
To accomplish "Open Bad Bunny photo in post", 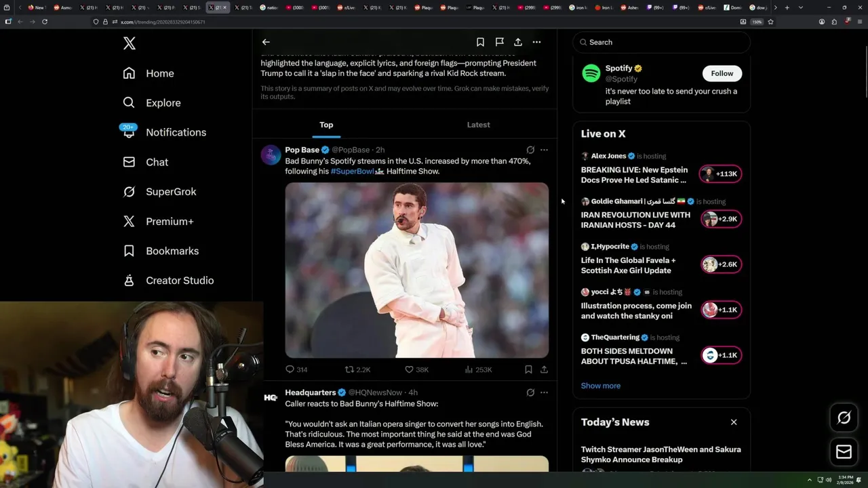I will [416, 270].
